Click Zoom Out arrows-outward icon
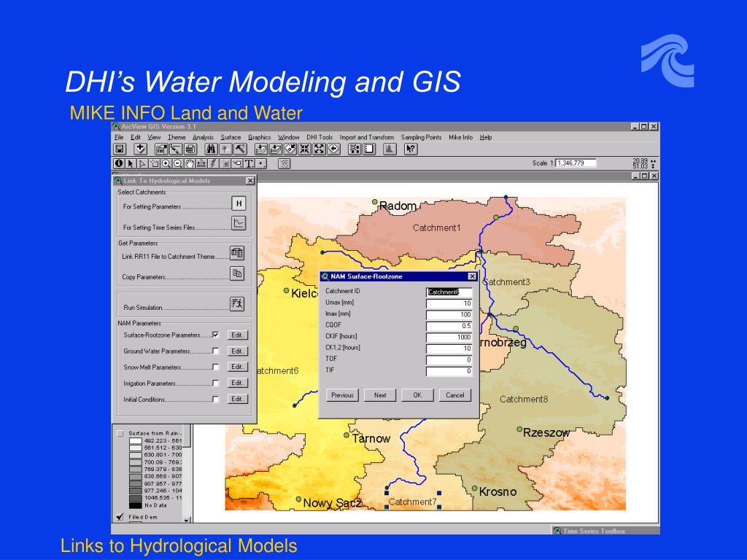The height and width of the screenshot is (560, 747). 319,149
